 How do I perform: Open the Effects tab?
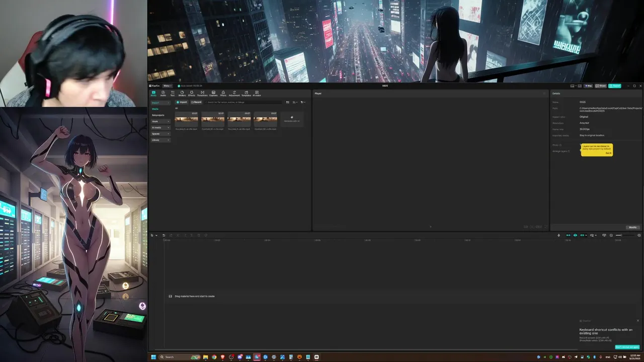[x=192, y=94]
